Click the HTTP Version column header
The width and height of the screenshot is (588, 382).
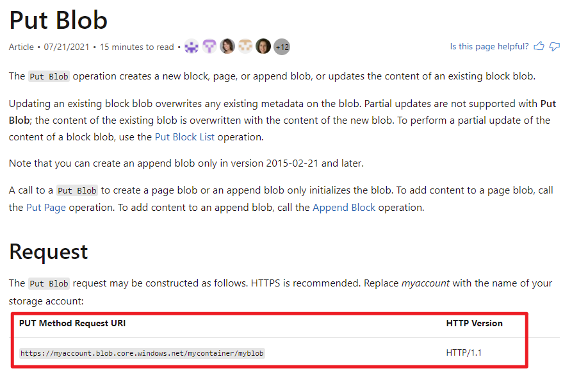(474, 324)
